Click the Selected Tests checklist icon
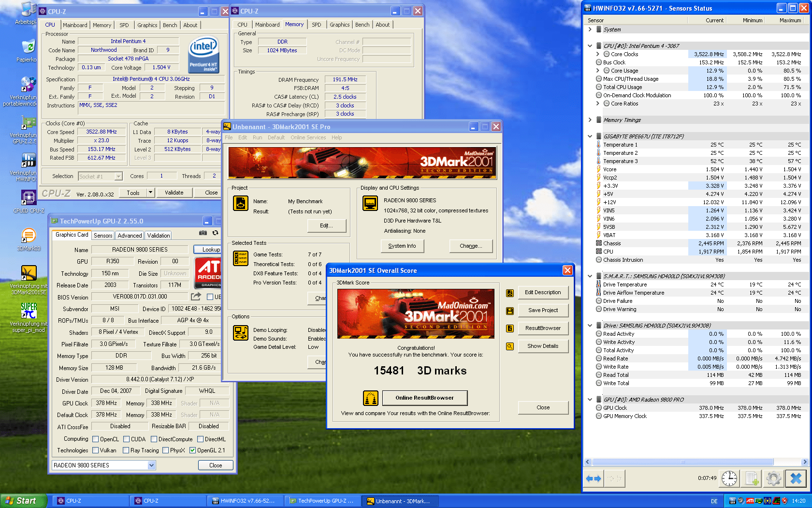This screenshot has height=508, width=812. [240, 258]
